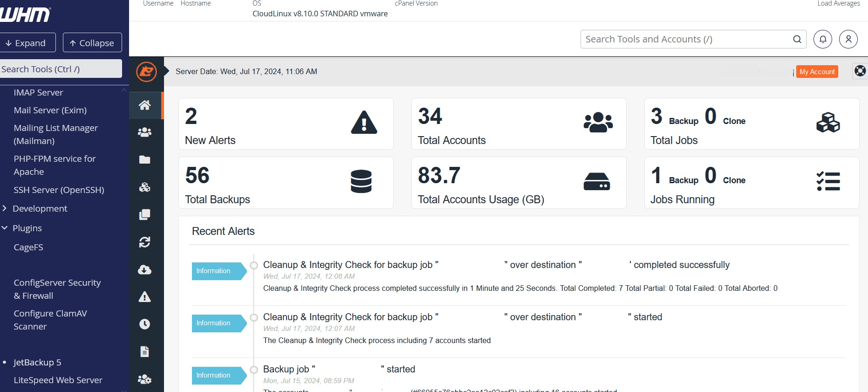Click the accounts (users group) sidebar icon
This screenshot has width=868, height=392.
(x=145, y=132)
